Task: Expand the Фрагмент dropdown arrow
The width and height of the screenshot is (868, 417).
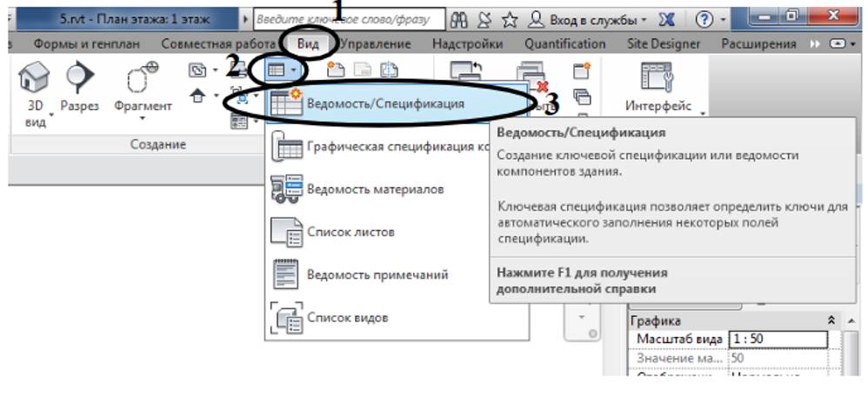Action: pyautogui.click(x=143, y=118)
